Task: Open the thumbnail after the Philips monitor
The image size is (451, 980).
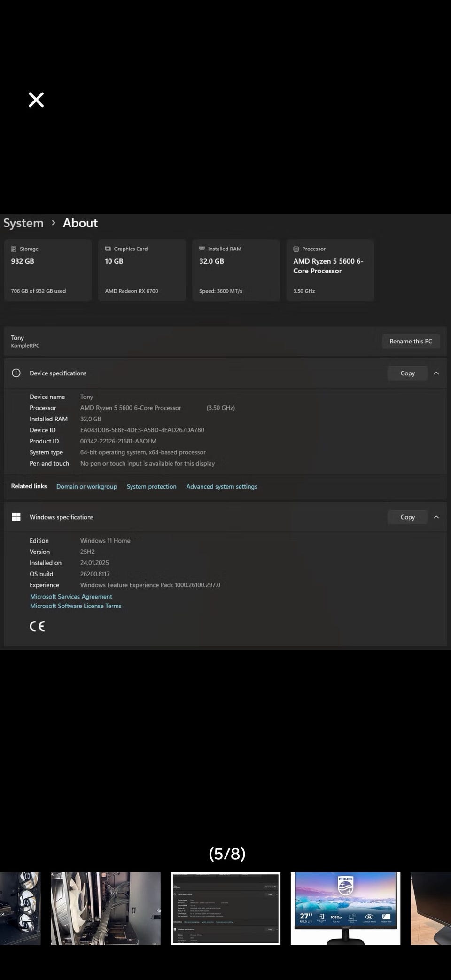Action: [x=431, y=909]
